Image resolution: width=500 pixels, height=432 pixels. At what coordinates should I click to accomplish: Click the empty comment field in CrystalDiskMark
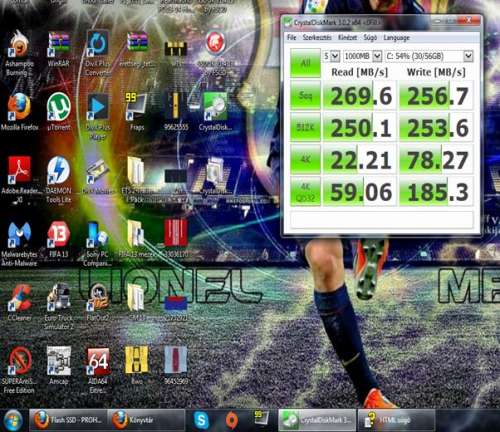(x=382, y=220)
